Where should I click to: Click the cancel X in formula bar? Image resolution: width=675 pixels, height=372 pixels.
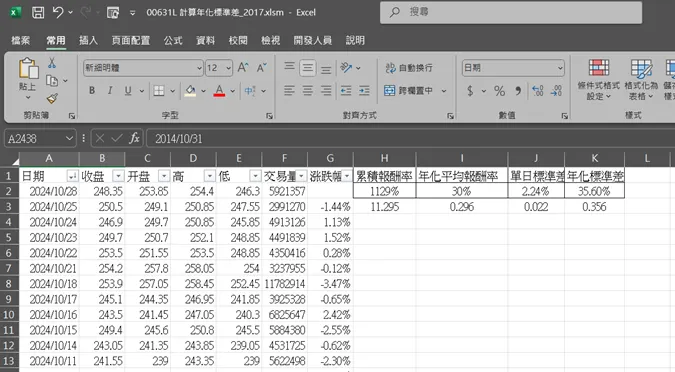point(100,138)
